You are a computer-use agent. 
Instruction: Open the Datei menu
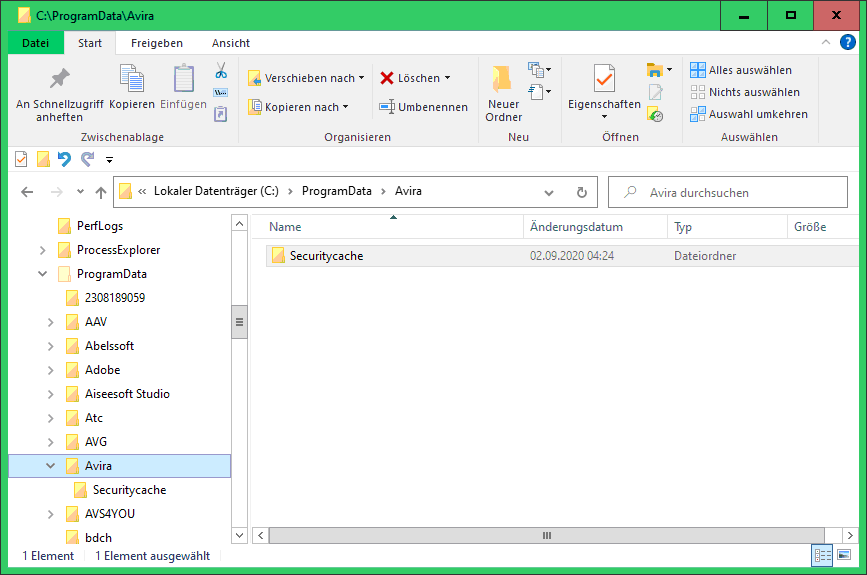click(x=35, y=43)
